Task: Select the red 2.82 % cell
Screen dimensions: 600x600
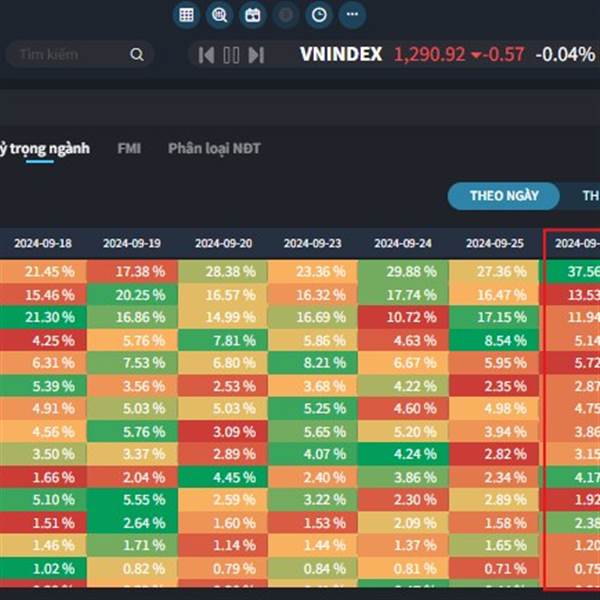Action: [494, 454]
